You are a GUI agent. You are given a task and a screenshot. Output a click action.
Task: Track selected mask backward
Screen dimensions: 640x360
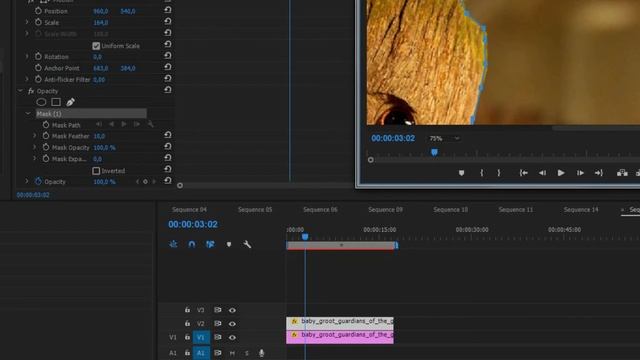[111, 124]
